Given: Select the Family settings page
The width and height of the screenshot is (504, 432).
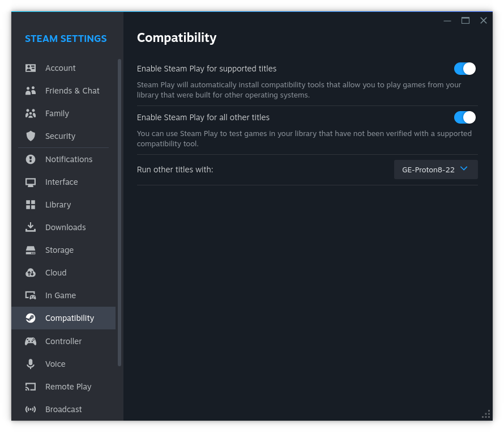Looking at the screenshot, I should (63, 113).
